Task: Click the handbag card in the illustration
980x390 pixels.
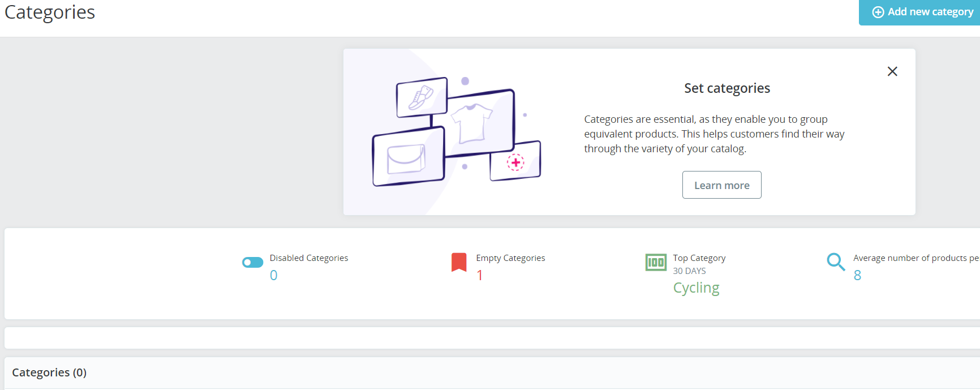Action: coord(407,158)
